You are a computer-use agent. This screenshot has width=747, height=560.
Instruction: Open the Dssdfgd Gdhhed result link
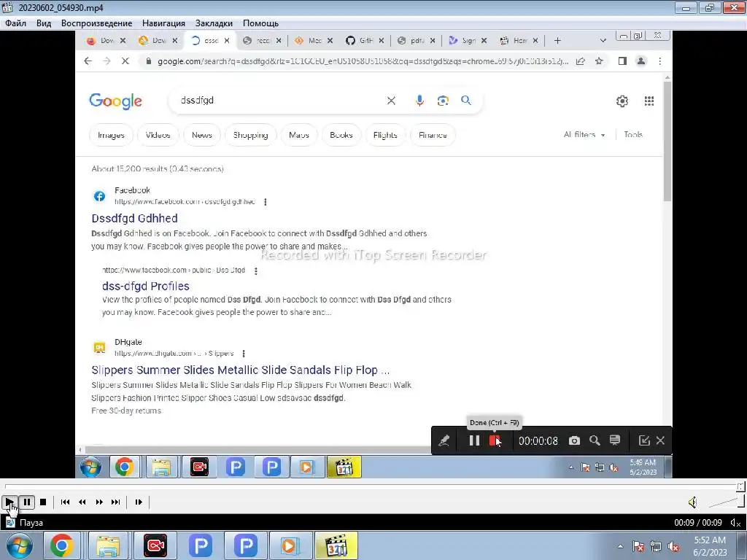[134, 219]
